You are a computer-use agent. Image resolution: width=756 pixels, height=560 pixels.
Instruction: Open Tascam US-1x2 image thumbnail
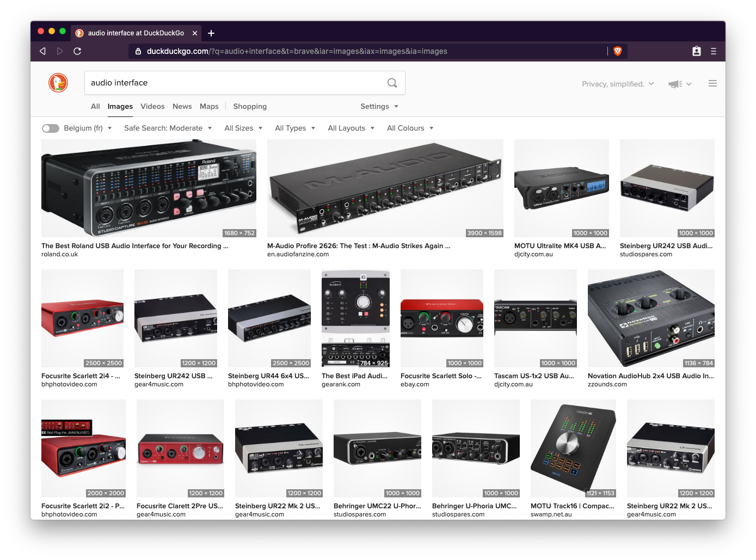tap(536, 318)
